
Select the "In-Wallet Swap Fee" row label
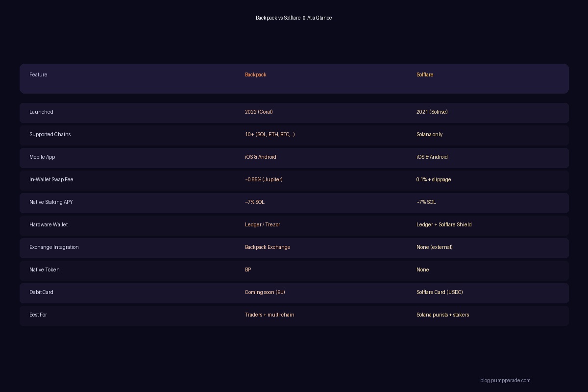[x=51, y=179]
